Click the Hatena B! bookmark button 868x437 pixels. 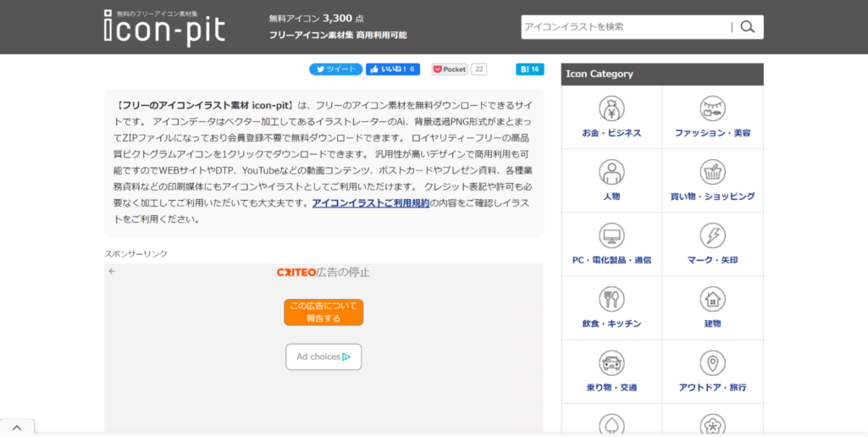pyautogui.click(x=530, y=69)
